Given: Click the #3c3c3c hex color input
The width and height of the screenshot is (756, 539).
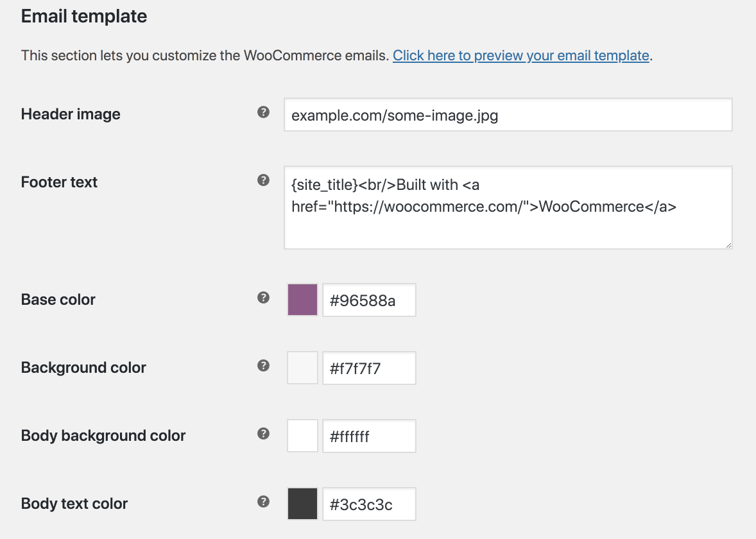Looking at the screenshot, I should 369,504.
